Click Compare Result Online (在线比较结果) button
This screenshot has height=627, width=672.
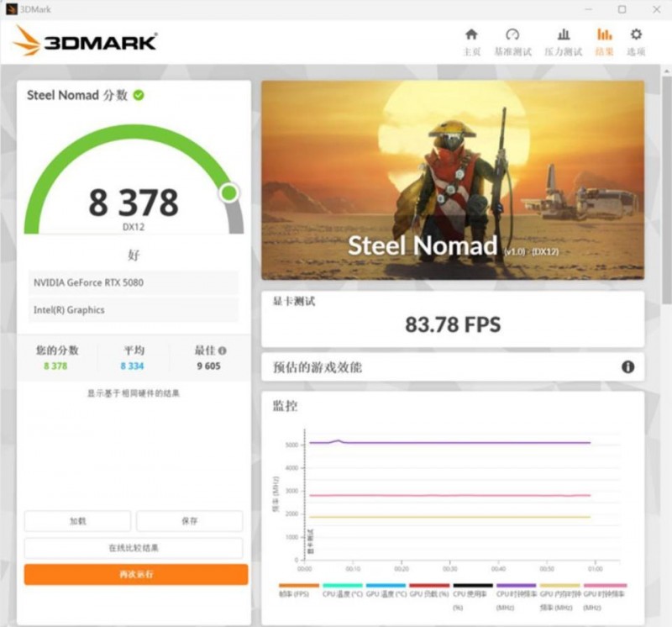[134, 548]
